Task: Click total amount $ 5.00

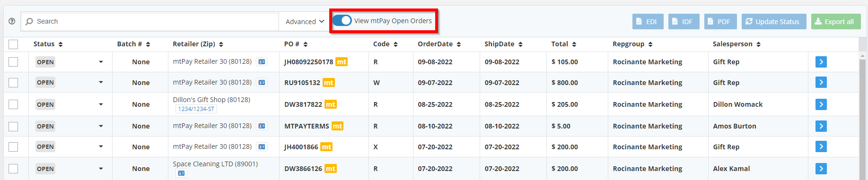Action: pyautogui.click(x=561, y=126)
